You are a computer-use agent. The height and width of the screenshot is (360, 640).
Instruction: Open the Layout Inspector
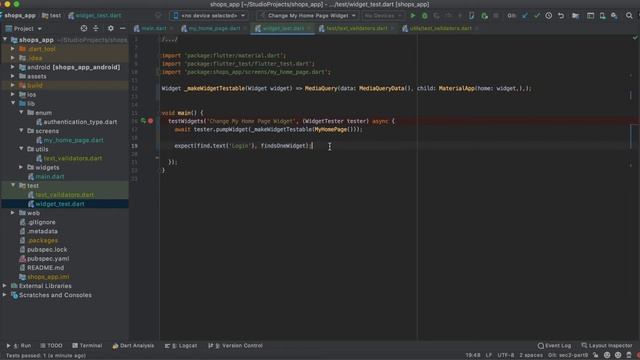point(607,346)
